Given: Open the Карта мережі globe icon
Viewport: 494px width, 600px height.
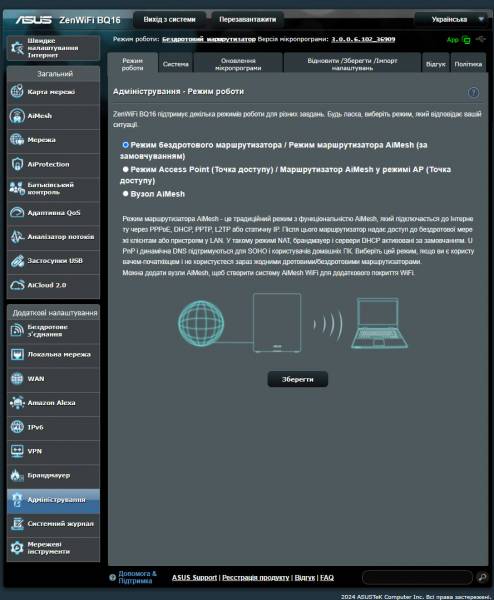Looking at the screenshot, I should [x=17, y=91].
